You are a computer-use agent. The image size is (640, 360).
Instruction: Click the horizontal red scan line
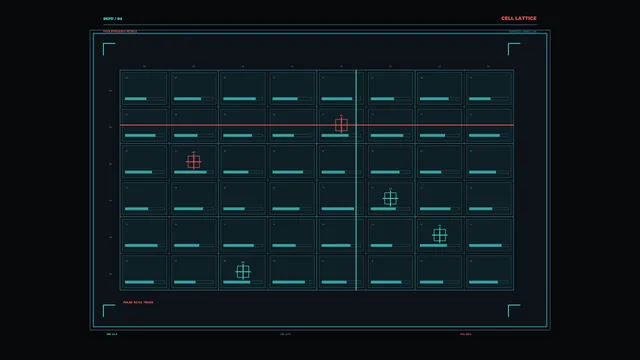point(317,125)
